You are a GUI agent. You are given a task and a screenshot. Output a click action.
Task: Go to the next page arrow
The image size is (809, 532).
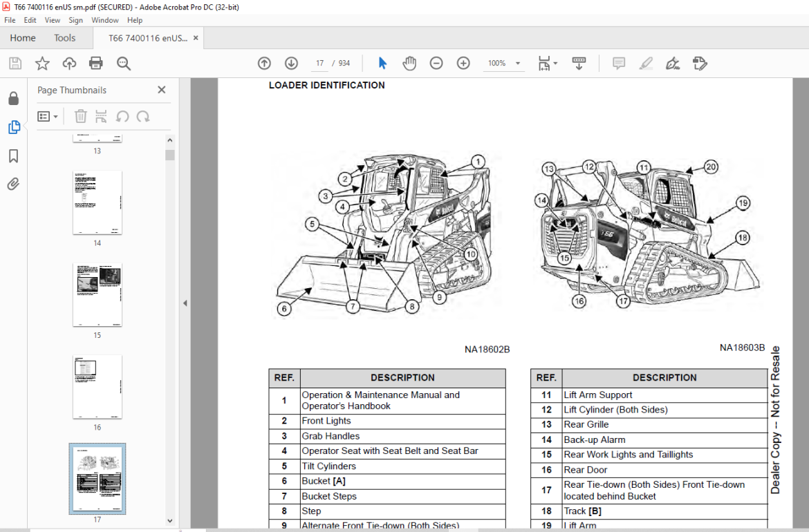(x=291, y=64)
